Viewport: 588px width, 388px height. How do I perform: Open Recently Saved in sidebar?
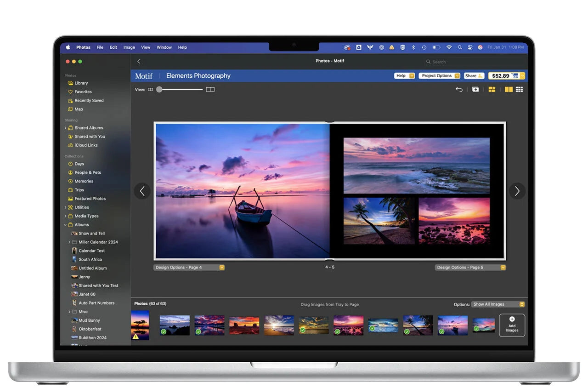point(85,101)
